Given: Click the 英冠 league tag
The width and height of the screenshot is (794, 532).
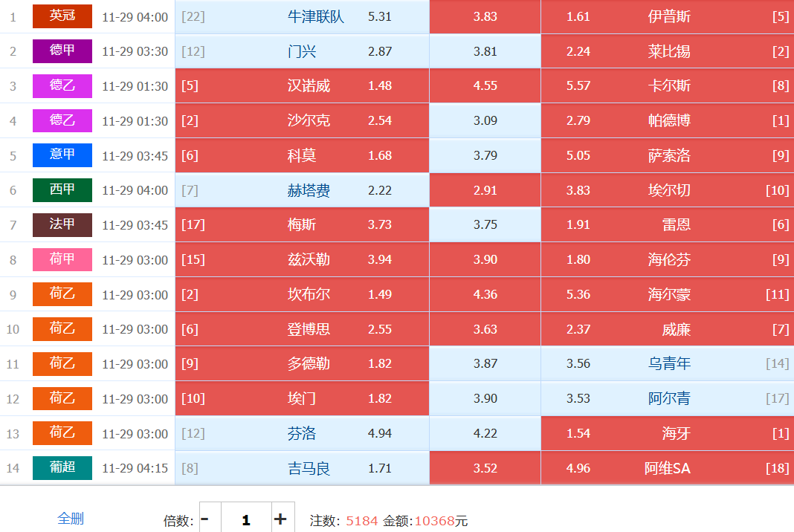Looking at the screenshot, I should (62, 16).
